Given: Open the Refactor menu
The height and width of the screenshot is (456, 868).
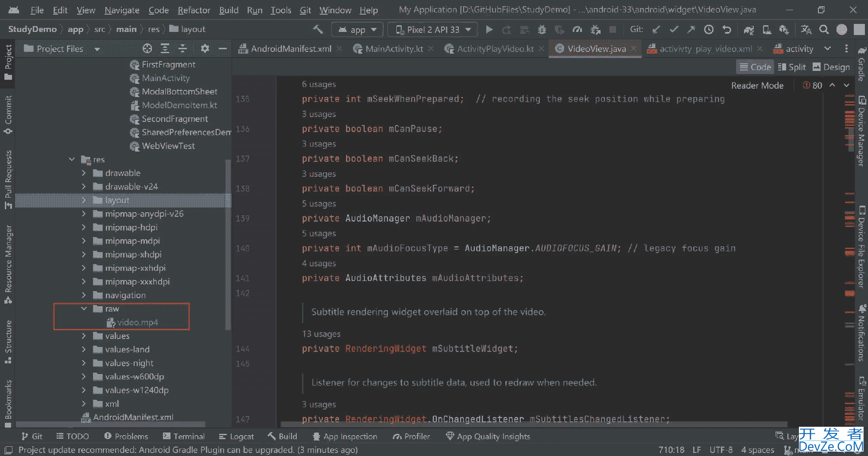Looking at the screenshot, I should [194, 10].
